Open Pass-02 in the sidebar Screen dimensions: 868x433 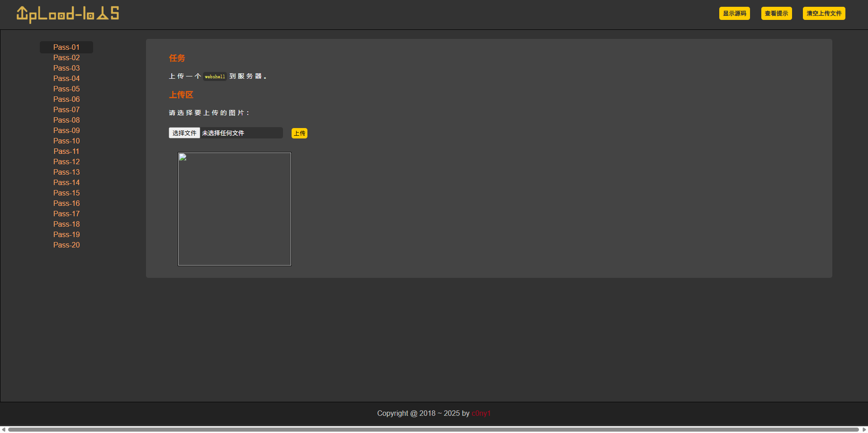66,57
